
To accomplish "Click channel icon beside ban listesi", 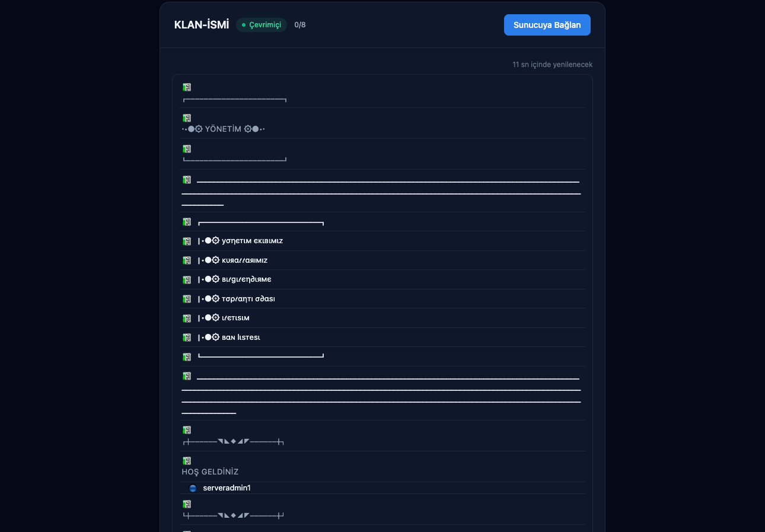I will tap(187, 337).
